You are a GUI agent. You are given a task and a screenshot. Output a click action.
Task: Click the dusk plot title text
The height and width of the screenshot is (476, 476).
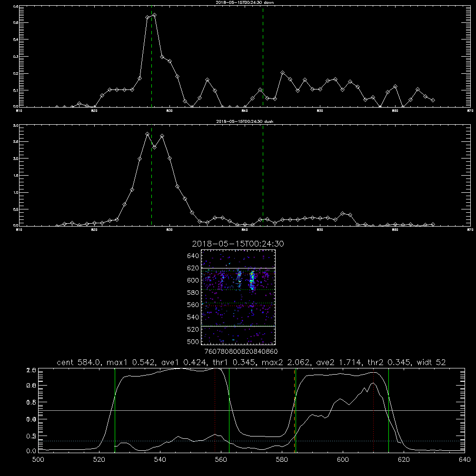pyautogui.click(x=245, y=121)
